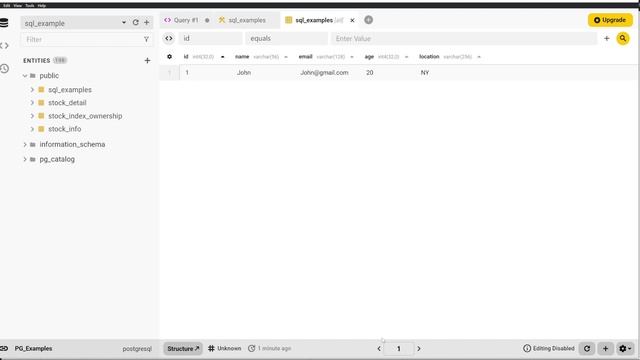
Task: Go to the next page arrow
Action: [x=419, y=349]
